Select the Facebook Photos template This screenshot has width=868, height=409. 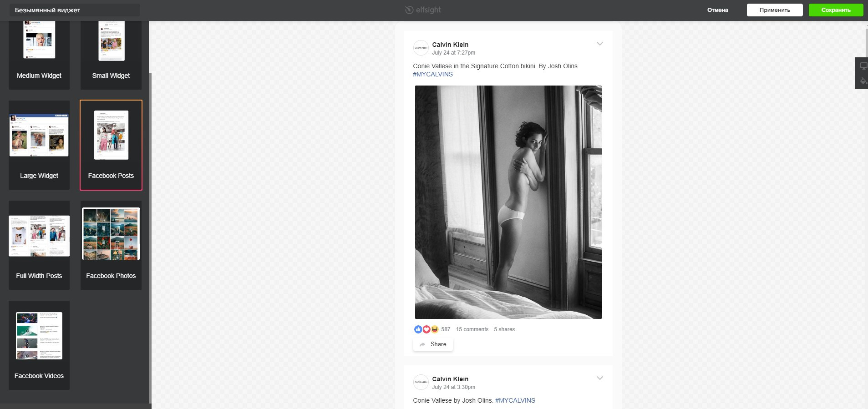pos(111,245)
